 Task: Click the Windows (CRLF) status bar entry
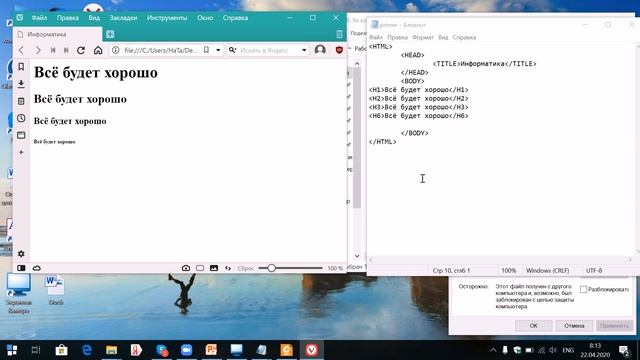(x=547, y=271)
